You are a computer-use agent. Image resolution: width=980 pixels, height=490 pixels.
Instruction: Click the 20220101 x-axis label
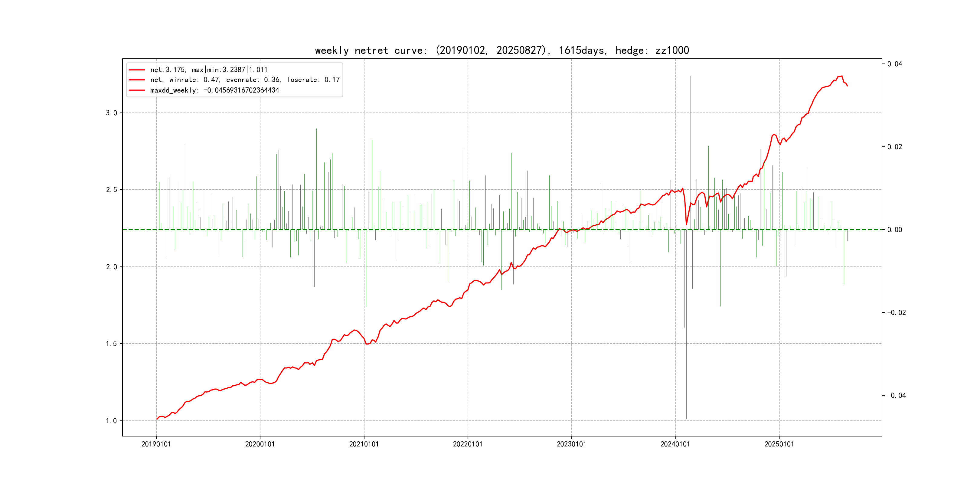468,444
